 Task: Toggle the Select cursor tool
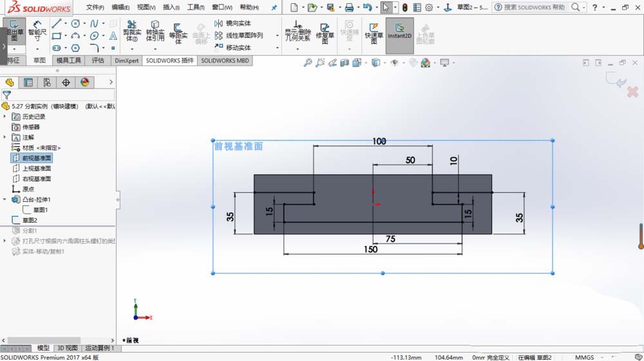click(386, 7)
